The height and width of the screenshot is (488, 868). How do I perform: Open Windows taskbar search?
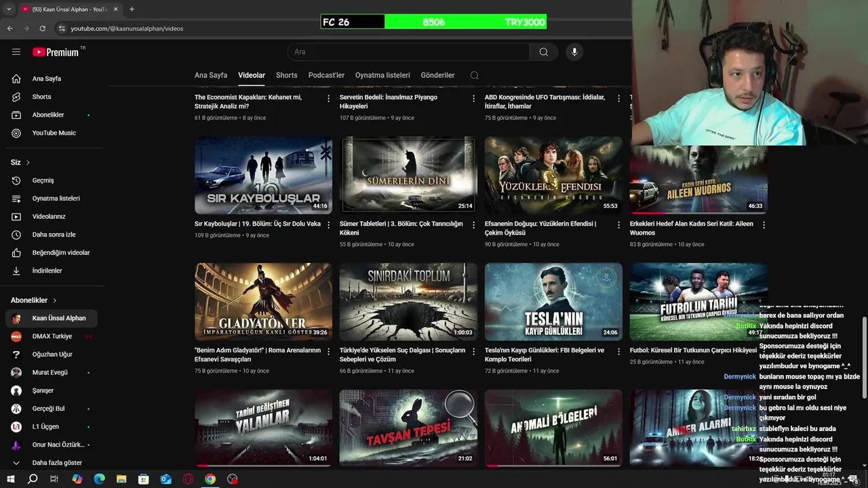tap(32, 479)
